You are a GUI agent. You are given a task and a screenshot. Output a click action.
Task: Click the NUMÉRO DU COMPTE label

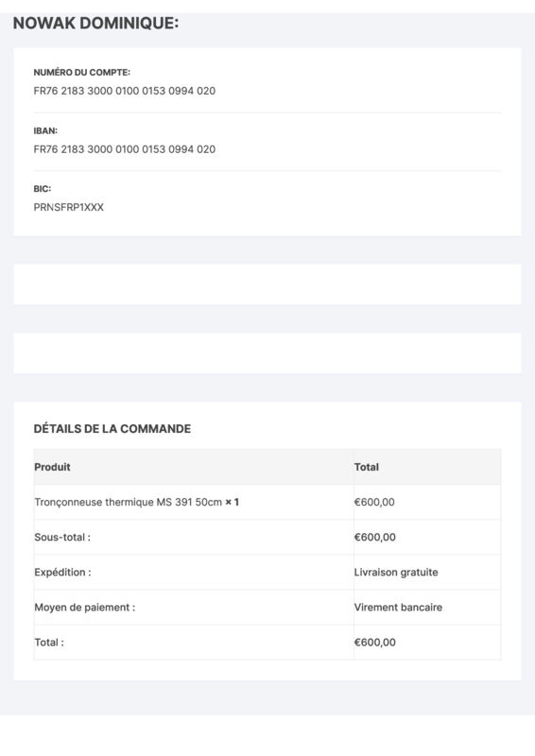[x=81, y=73]
